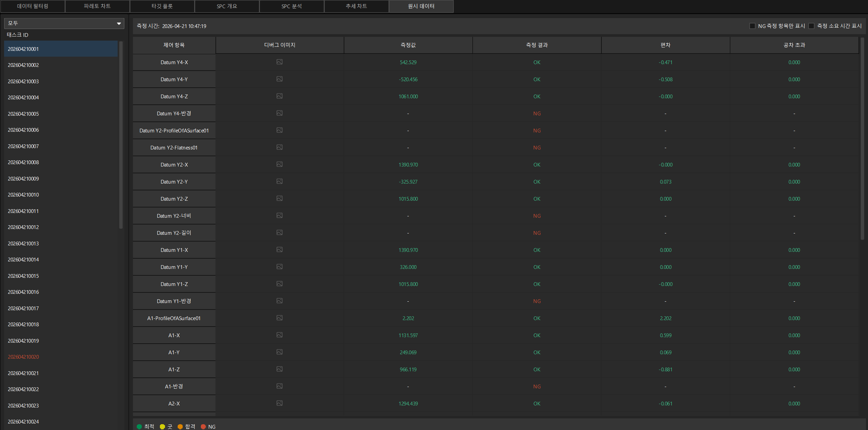This screenshot has width=868, height=430.
Task: Open debug image for Datum Y2-Flatness01 row
Action: pos(279,147)
